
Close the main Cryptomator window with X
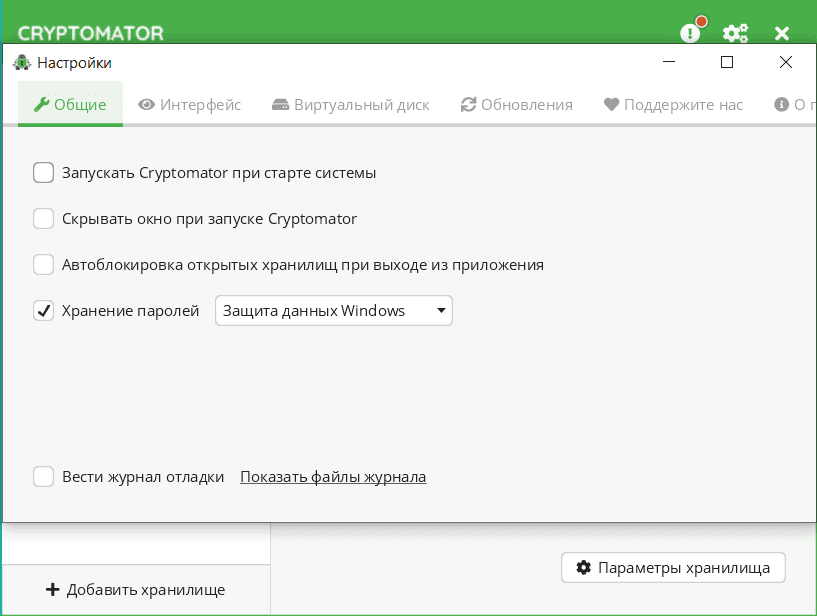coord(782,33)
